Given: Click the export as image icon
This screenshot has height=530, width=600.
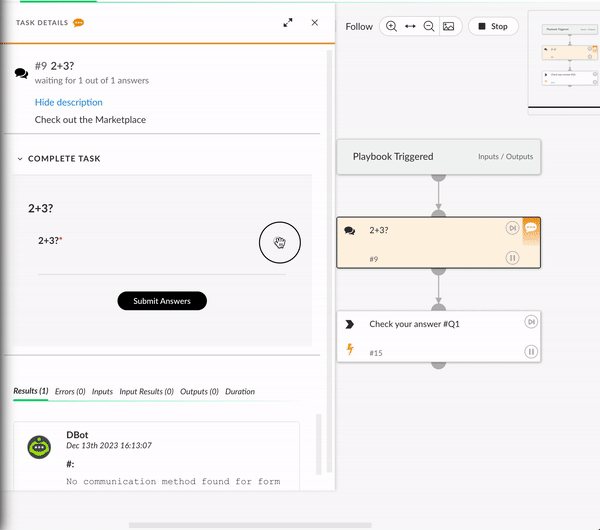Looking at the screenshot, I should [448, 26].
